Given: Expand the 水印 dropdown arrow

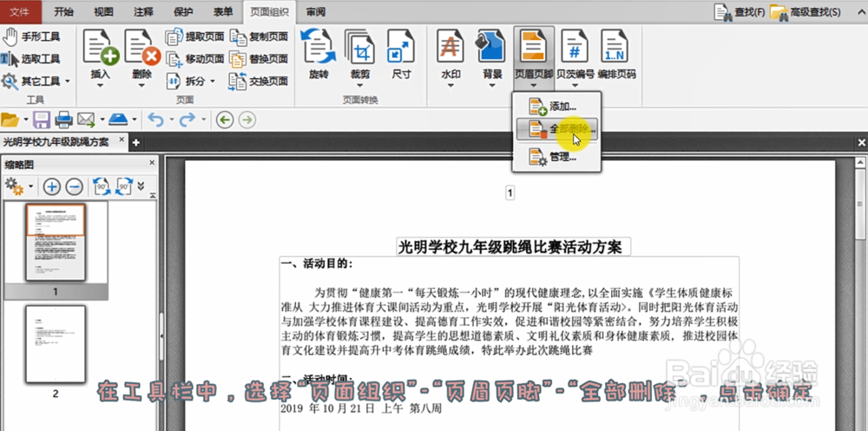Looking at the screenshot, I should click(450, 85).
